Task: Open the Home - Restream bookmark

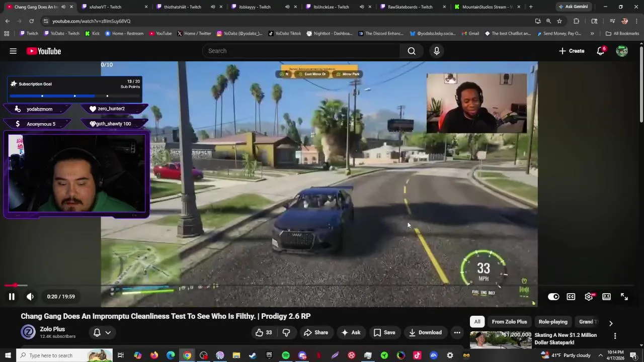Action: (x=124, y=34)
